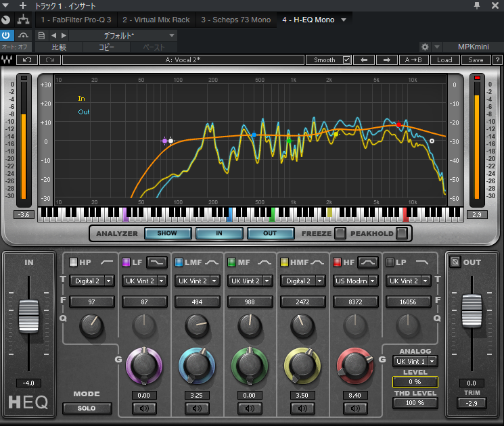Click the コピー copy button
504x426 pixels.
pos(106,47)
